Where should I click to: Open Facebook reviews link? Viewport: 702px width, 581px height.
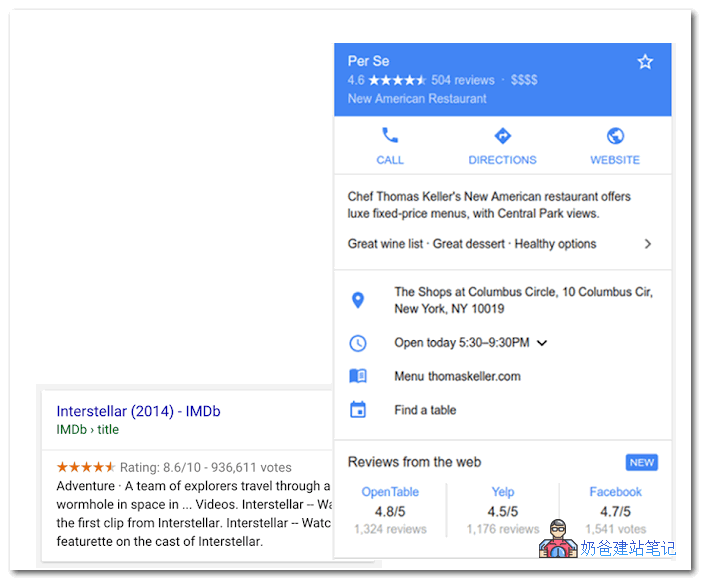tap(616, 491)
